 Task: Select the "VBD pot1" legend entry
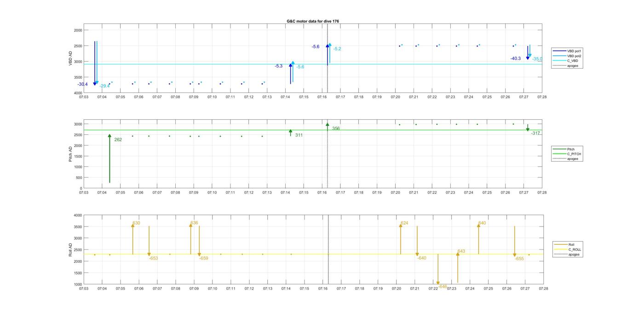(x=567, y=51)
